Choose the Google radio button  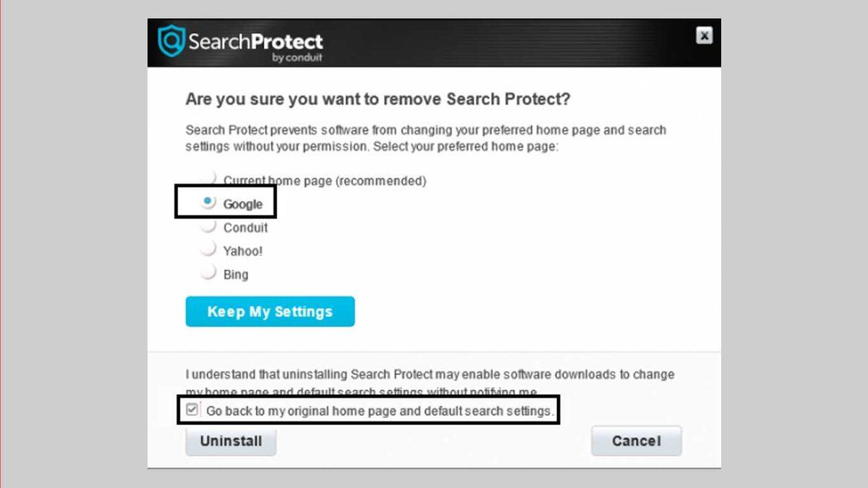pos(208,202)
